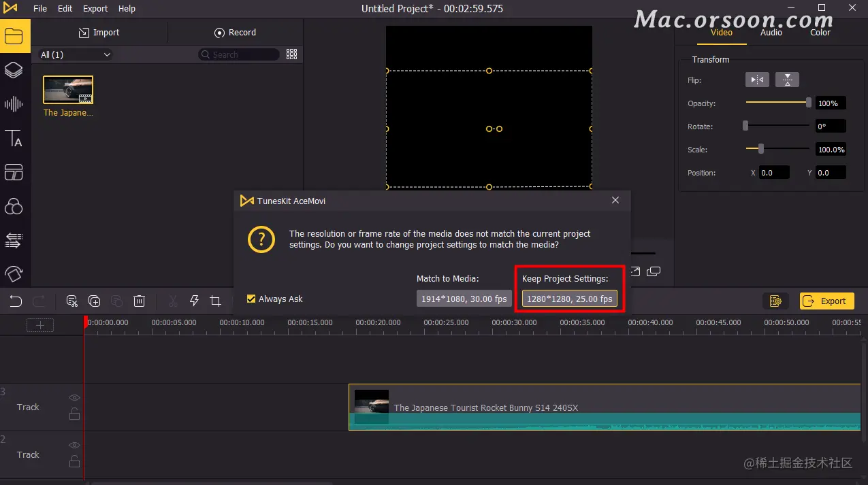This screenshot has width=868, height=485.
Task: Open project settings gear-list icon
Action: tap(775, 301)
